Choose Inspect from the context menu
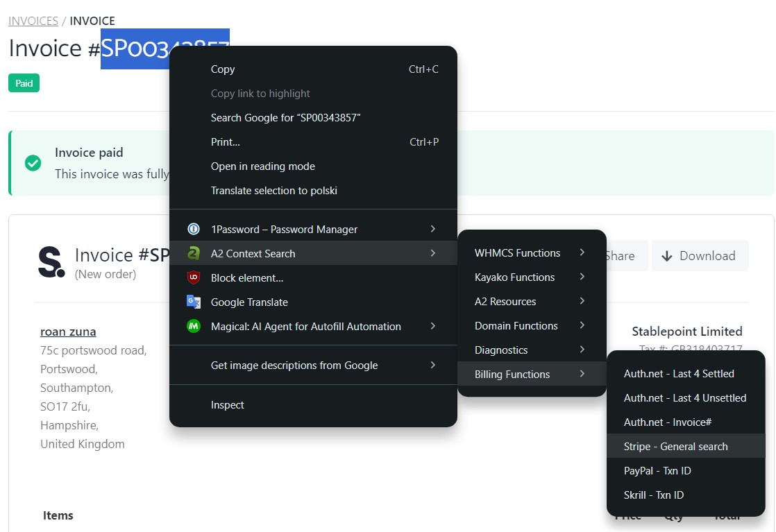This screenshot has height=532, width=776. (313, 405)
